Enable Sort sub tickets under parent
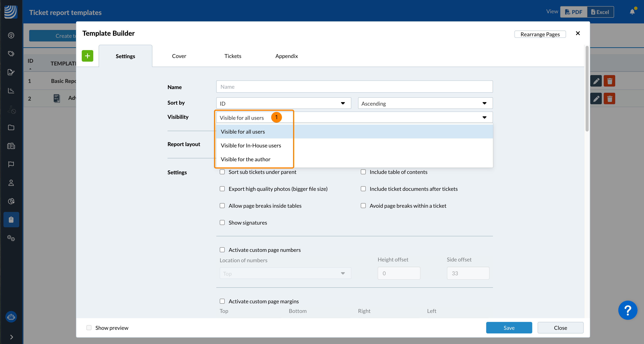 pyautogui.click(x=222, y=172)
